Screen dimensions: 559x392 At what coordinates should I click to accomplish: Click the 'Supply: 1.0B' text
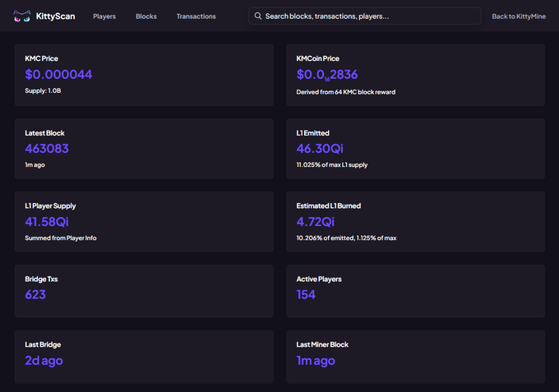pyautogui.click(x=43, y=91)
